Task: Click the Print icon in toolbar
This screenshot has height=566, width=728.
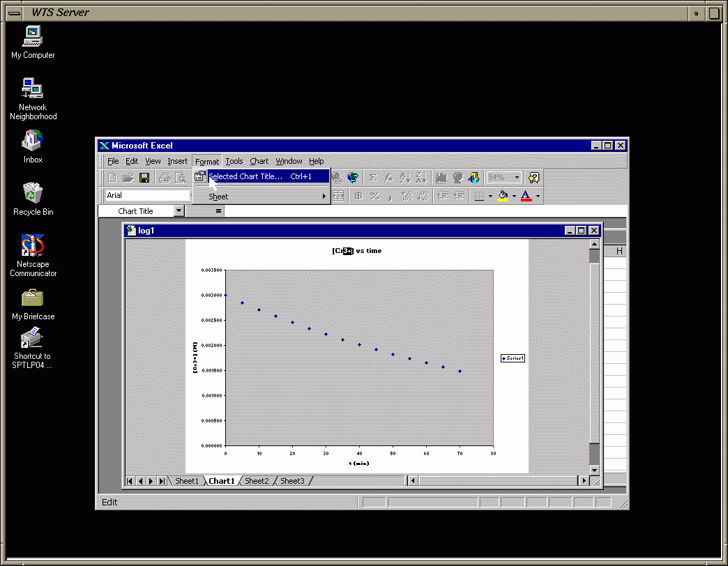Action: pos(165,178)
